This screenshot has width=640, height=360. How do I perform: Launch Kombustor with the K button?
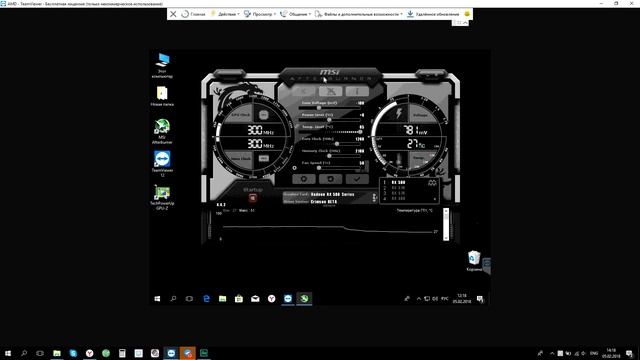click(304, 91)
